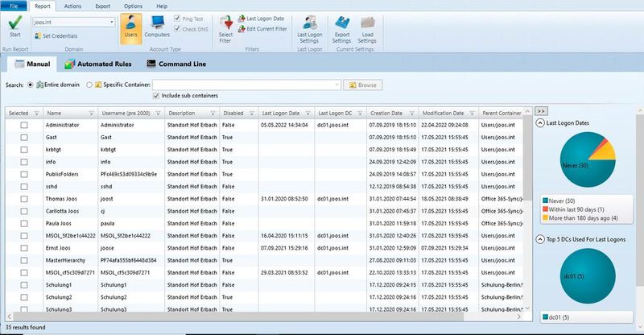Click the green Start run report icon
Viewport: 644px width, 335px height.
click(15, 23)
